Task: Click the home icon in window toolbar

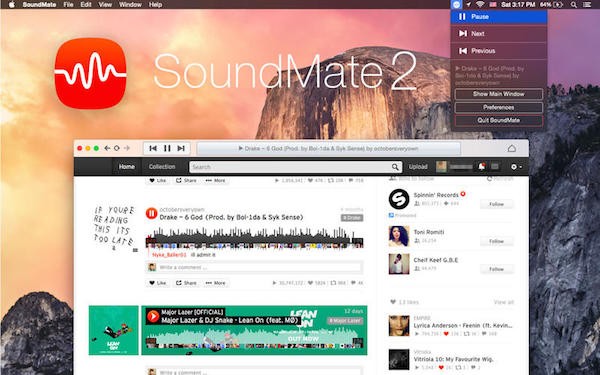Action: click(x=512, y=148)
